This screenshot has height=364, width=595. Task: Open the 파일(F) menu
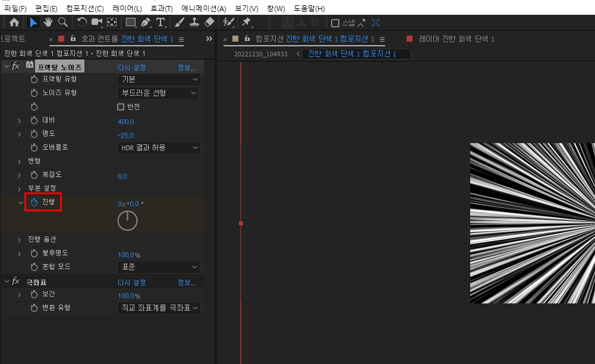[x=15, y=8]
